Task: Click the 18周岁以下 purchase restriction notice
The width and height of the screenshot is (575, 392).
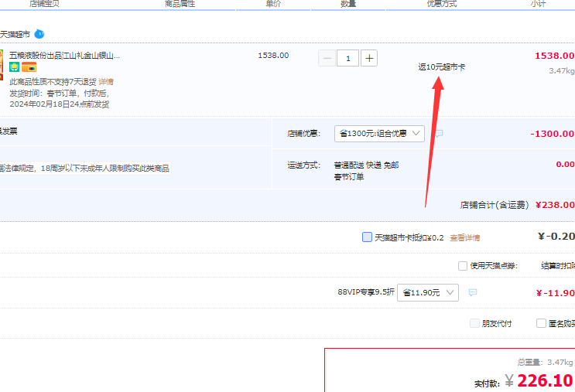Action: [x=84, y=168]
